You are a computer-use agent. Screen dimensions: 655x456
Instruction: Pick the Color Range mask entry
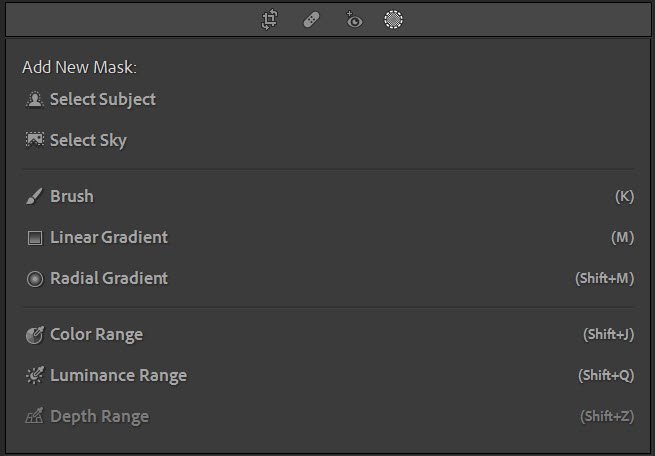(x=96, y=335)
